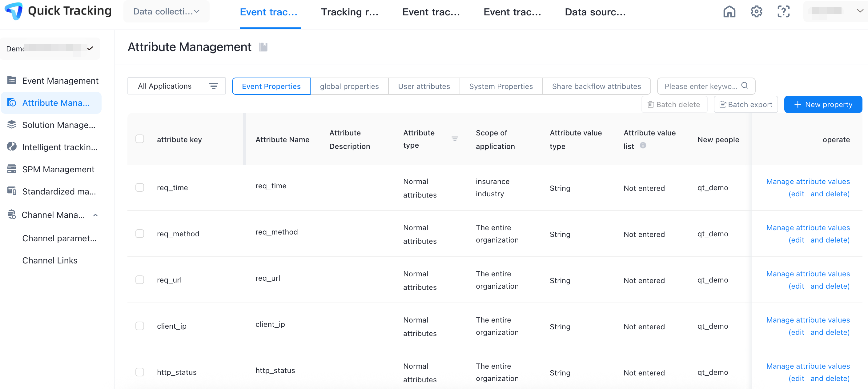The image size is (868, 389).
Task: Click the keyword search input field
Action: click(701, 86)
